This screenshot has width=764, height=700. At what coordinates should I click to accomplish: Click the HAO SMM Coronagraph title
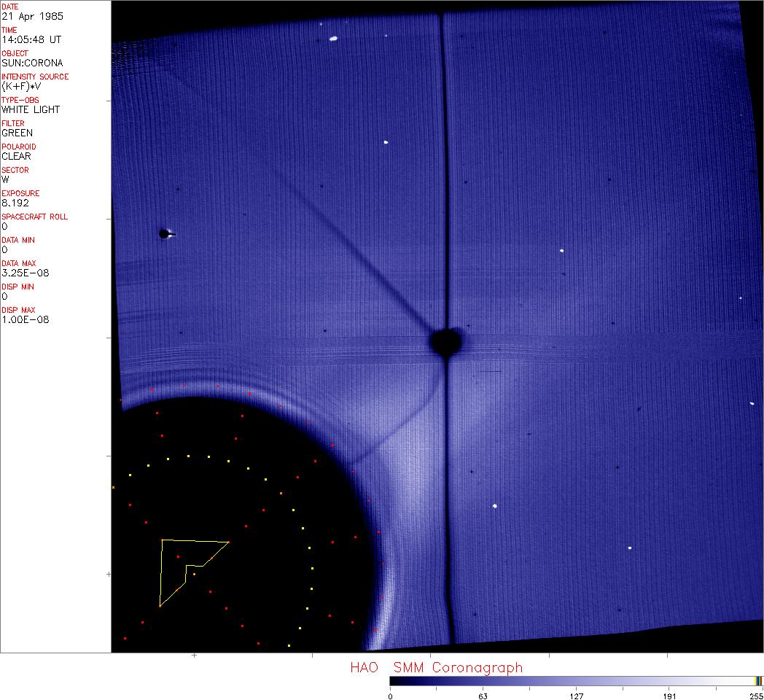pyautogui.click(x=436, y=667)
